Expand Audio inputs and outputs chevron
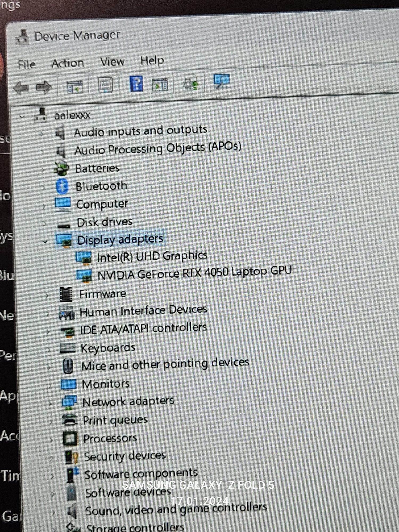This screenshot has width=399, height=532. (x=41, y=134)
